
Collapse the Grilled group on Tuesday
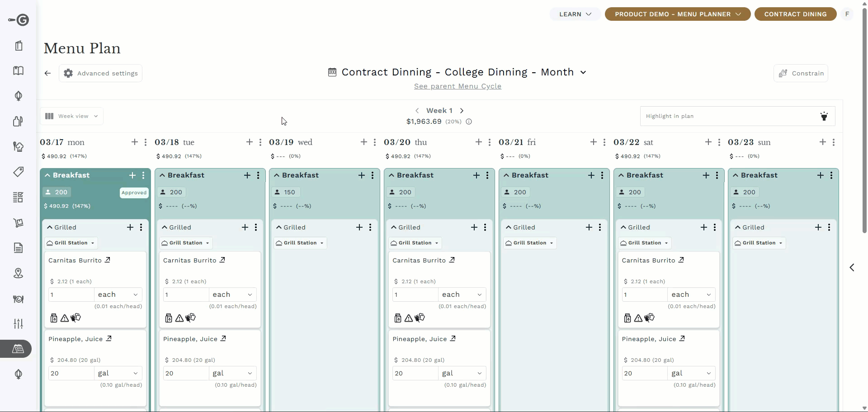[165, 227]
